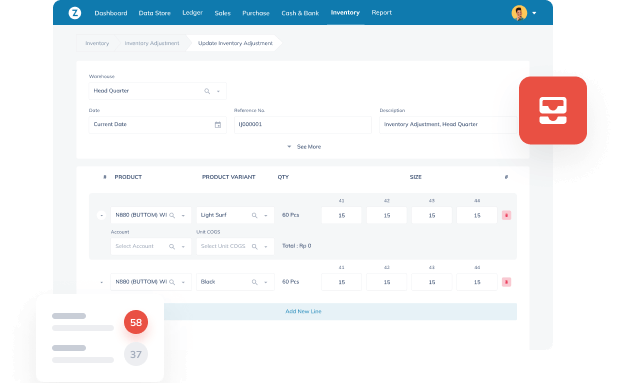Edit size 42 quantity in Black row
Screen dimensions: 623x383
pyautogui.click(x=387, y=282)
